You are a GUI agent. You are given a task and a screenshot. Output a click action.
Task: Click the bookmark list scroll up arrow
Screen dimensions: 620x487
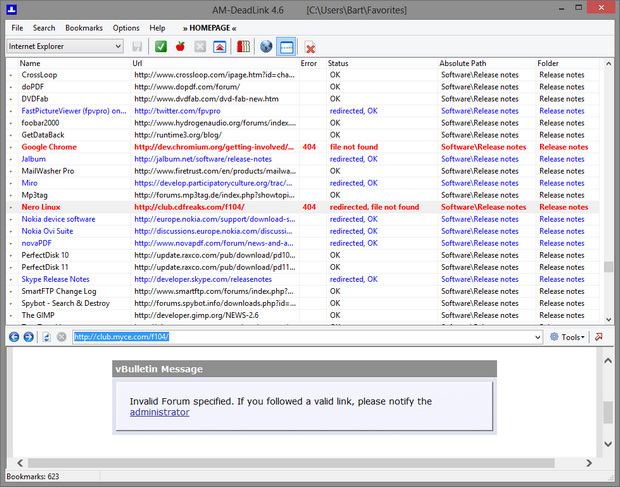coord(609,64)
